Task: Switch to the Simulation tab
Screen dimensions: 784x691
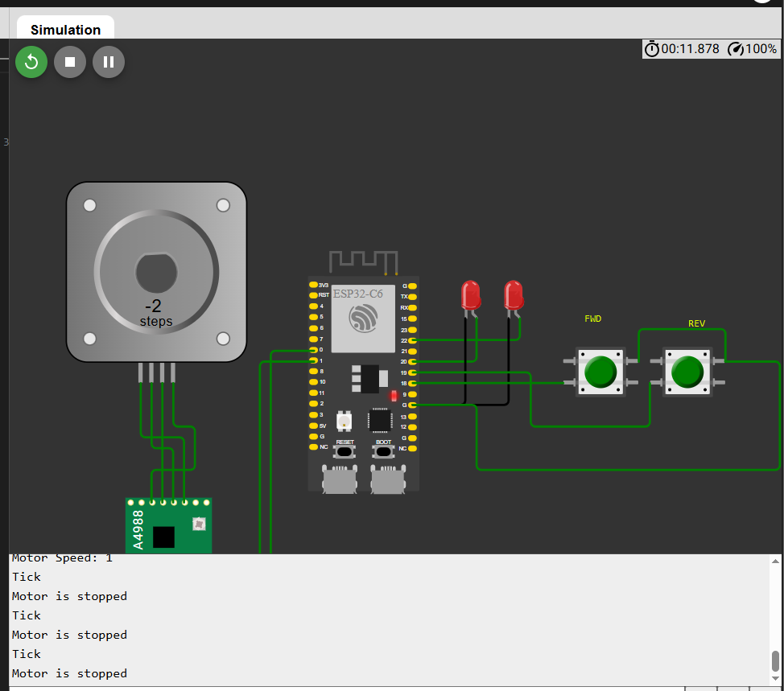Action: (x=65, y=30)
